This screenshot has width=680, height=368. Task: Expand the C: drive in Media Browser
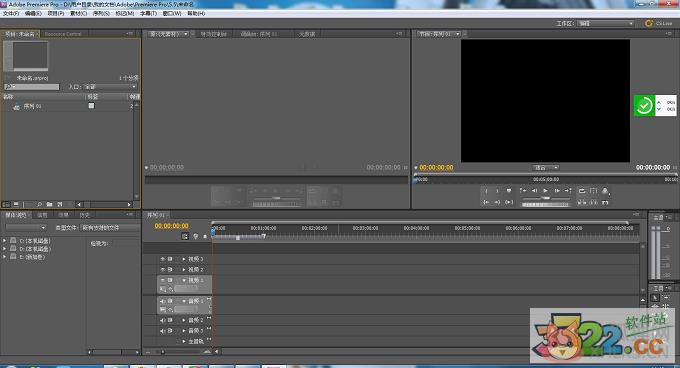click(5, 241)
